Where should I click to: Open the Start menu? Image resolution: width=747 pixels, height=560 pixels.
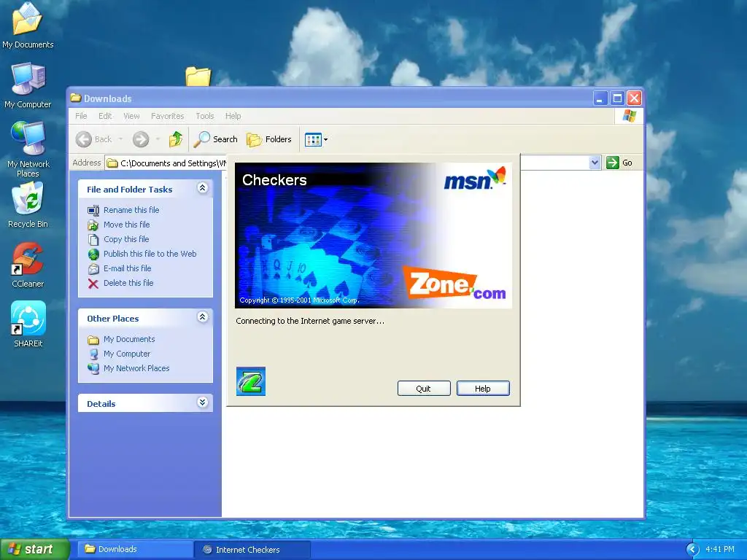point(35,549)
